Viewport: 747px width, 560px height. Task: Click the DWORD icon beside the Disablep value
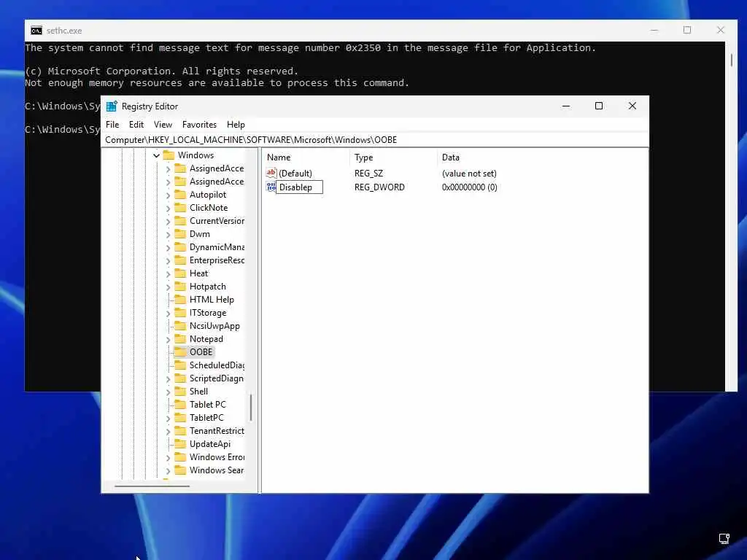coord(271,187)
